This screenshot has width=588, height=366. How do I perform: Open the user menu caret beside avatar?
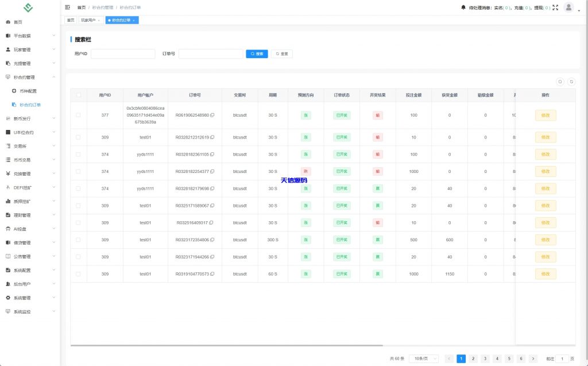[579, 10]
